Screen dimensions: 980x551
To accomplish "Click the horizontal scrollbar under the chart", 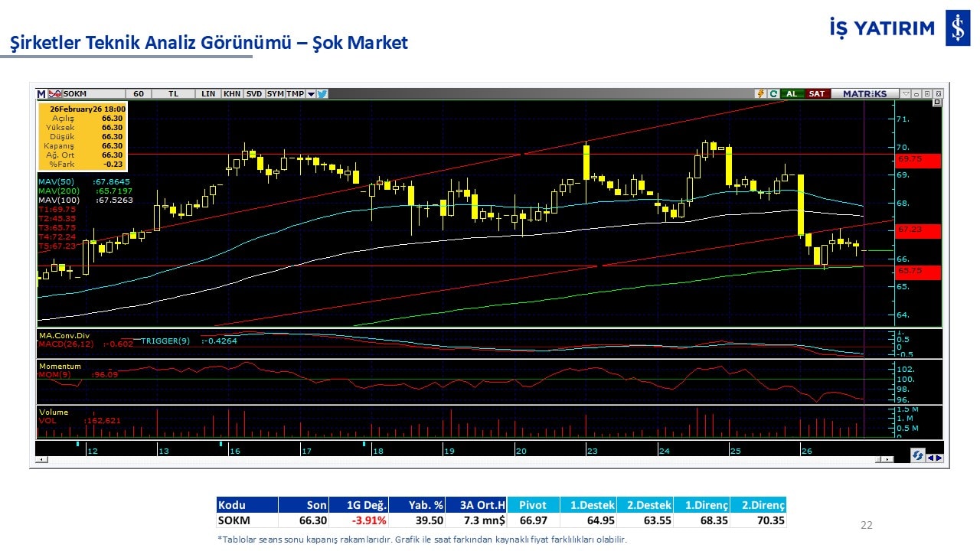I will pos(459,459).
